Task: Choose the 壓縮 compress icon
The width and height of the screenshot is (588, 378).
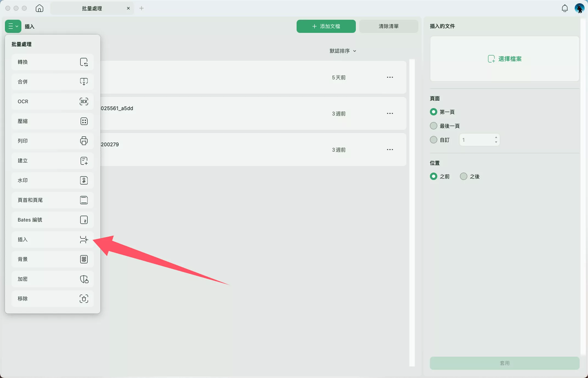Action: [84, 121]
